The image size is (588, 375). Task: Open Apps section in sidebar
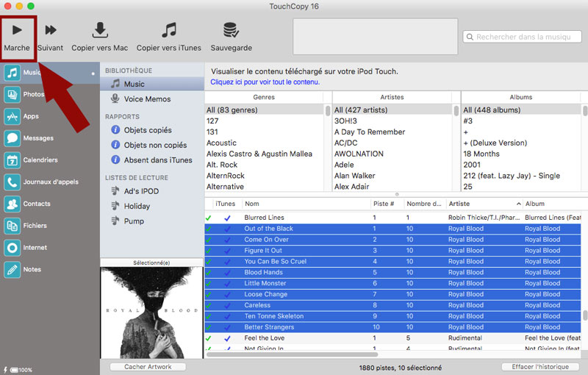[x=49, y=116]
